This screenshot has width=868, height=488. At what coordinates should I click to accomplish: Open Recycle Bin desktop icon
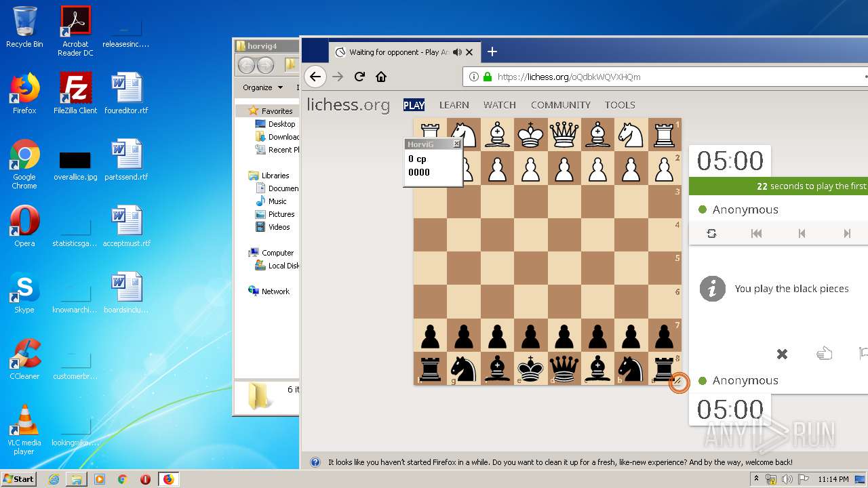24,27
